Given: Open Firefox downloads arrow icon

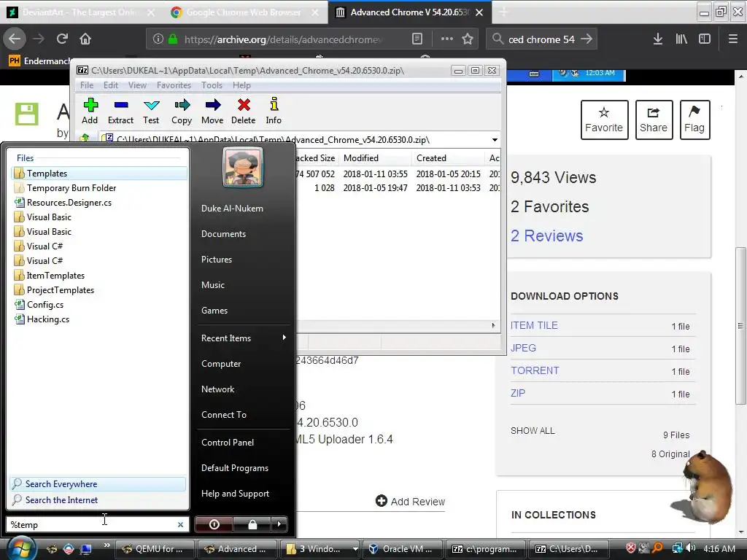Looking at the screenshot, I should [x=658, y=39].
